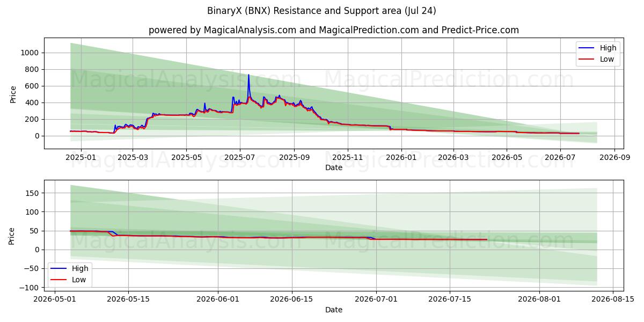Click the '100' y-axis tick in the bottom chart
This screenshot has height=322, width=644.
point(33,212)
